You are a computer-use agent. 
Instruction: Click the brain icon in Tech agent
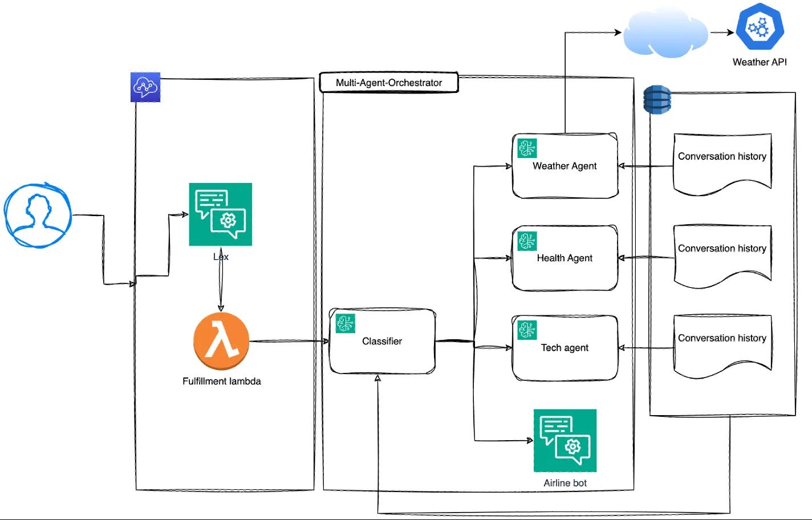pos(527,330)
